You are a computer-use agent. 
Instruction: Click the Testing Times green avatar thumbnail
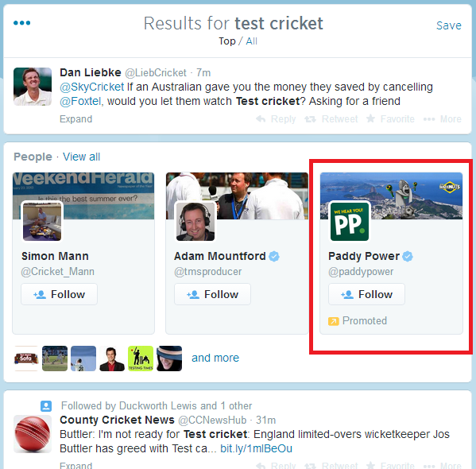(141, 359)
